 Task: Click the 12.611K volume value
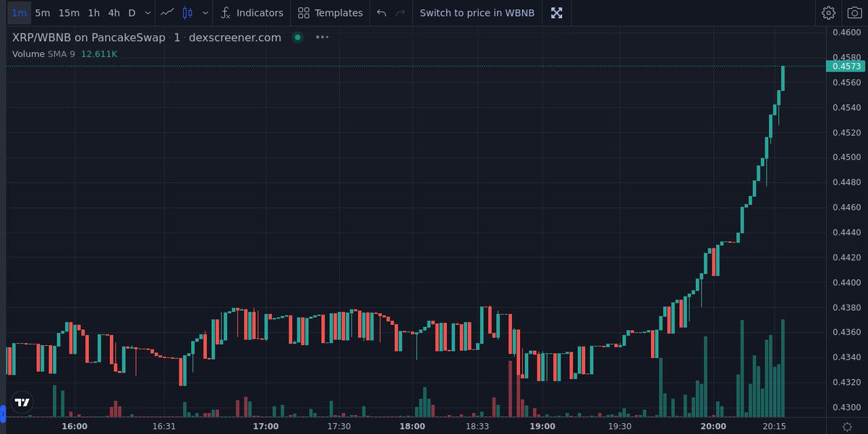pos(99,54)
